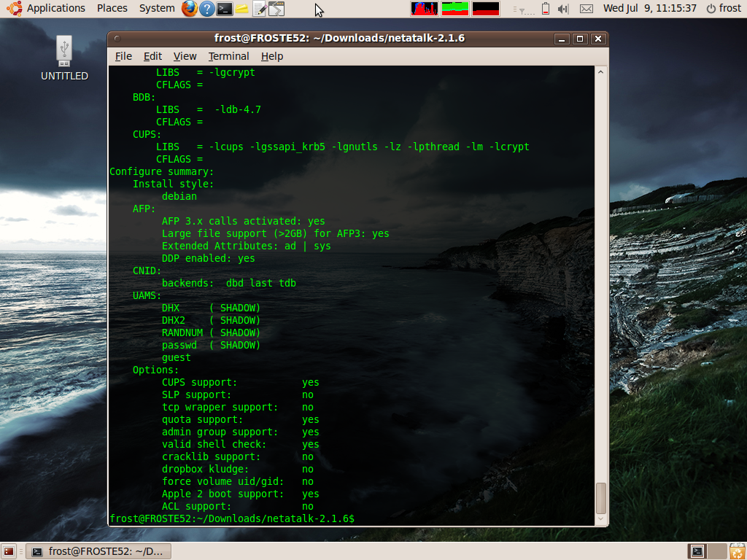The width and height of the screenshot is (747, 560).
Task: Open the volume speaker control
Action: 563,9
